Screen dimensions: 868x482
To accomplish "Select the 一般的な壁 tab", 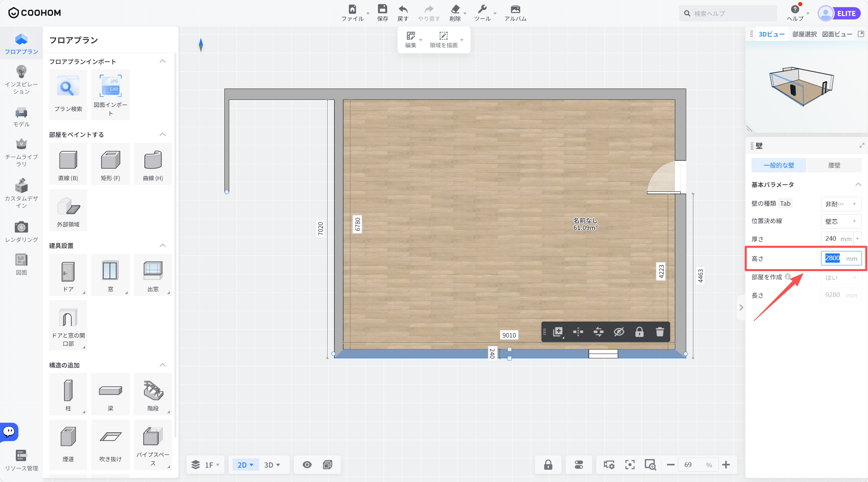I will 779,165.
